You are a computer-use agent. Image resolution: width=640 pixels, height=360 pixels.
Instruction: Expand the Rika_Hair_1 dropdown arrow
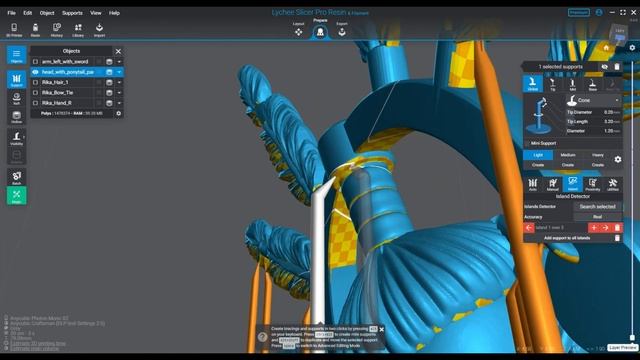pos(119,82)
